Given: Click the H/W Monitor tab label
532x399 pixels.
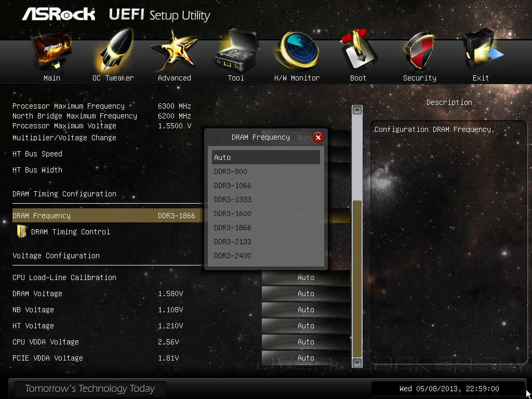Looking at the screenshot, I should click(297, 78).
